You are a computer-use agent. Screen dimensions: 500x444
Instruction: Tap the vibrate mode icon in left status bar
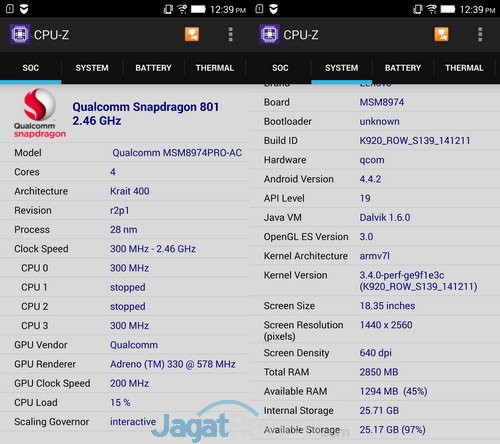168,9
